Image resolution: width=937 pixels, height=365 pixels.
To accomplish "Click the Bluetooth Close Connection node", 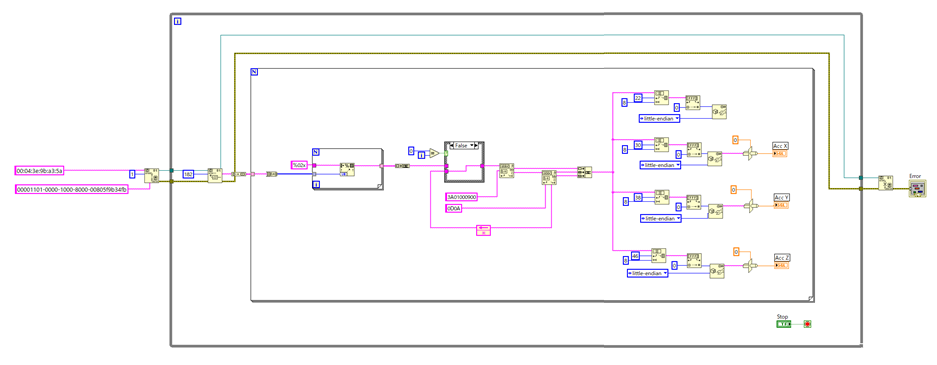I will click(x=886, y=183).
